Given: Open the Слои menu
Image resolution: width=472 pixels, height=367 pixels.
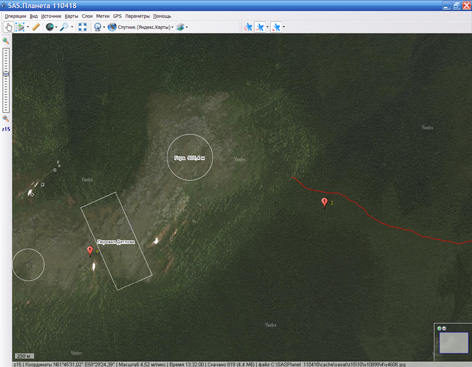Looking at the screenshot, I should point(87,16).
